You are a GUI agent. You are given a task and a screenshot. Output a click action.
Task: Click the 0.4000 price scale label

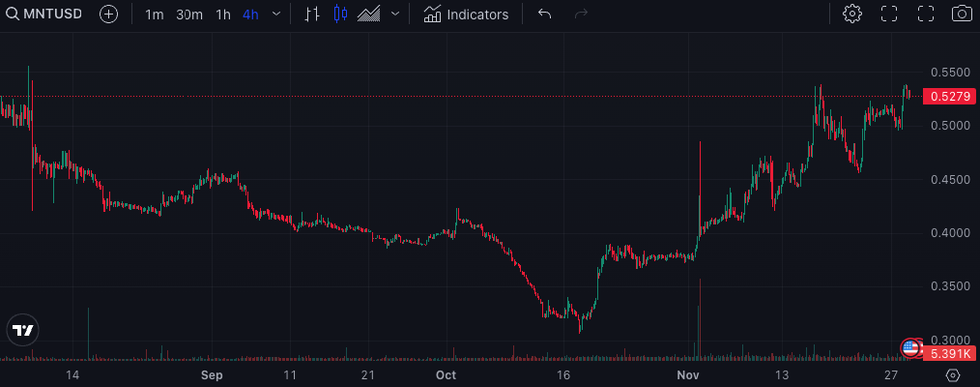click(x=950, y=233)
